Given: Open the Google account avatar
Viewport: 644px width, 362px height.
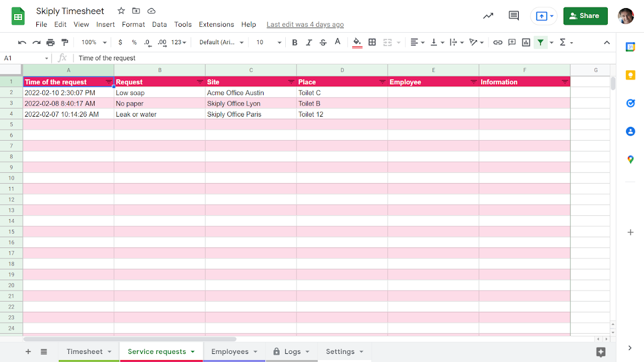Looking at the screenshot, I should [626, 16].
